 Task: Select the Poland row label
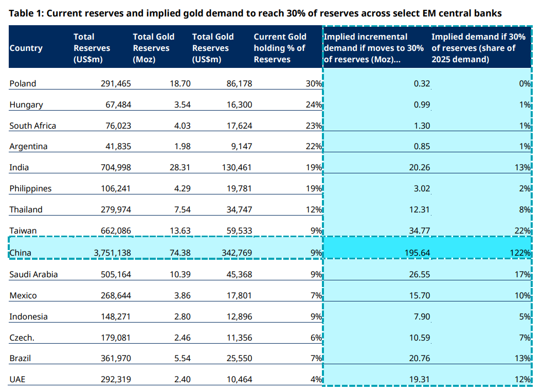pyautogui.click(x=23, y=84)
